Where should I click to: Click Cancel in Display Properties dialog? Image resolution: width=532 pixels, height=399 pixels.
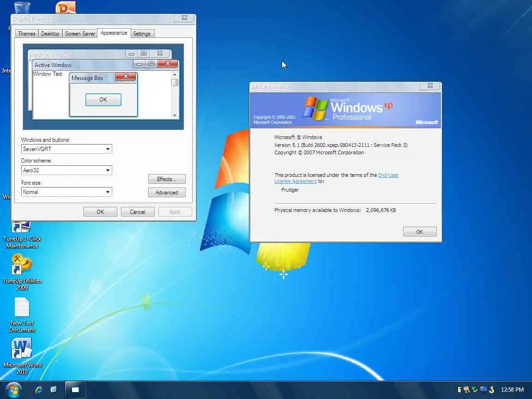click(138, 212)
